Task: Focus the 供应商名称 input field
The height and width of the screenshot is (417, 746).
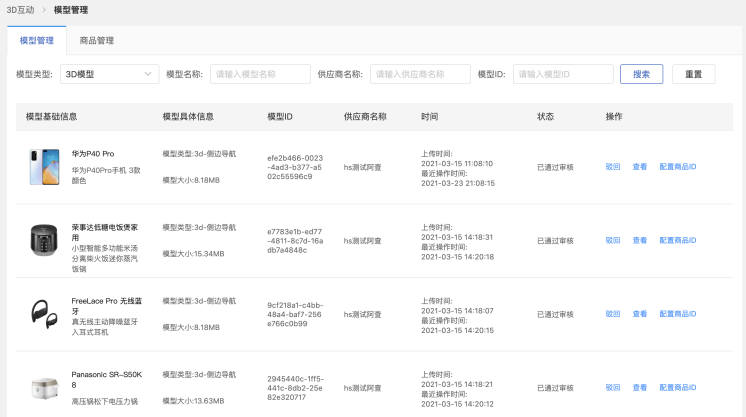Action: (420, 74)
